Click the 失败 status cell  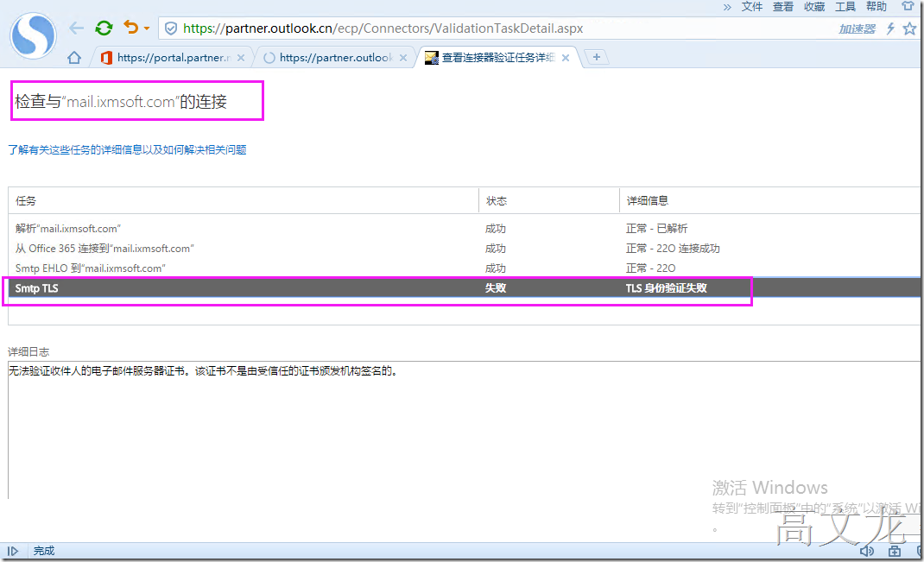click(496, 288)
